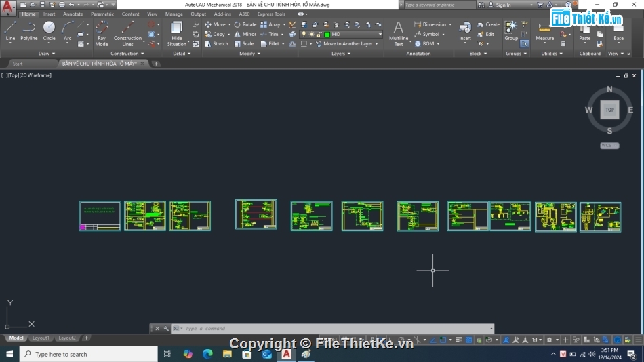Click the Insert block tool

tap(465, 32)
